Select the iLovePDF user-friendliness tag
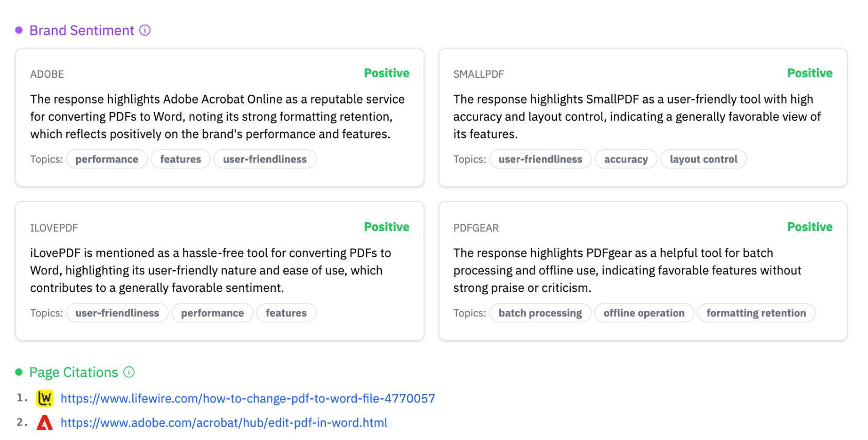 117,313
